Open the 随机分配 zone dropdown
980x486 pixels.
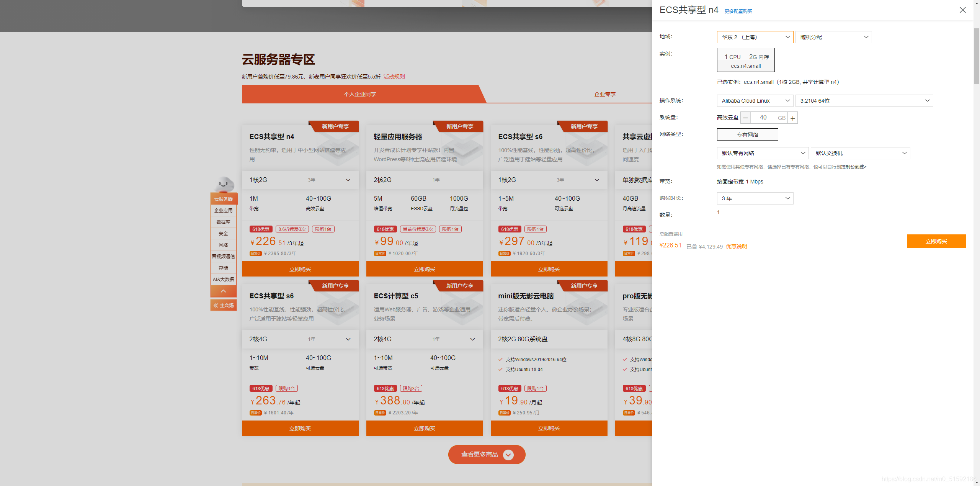833,37
